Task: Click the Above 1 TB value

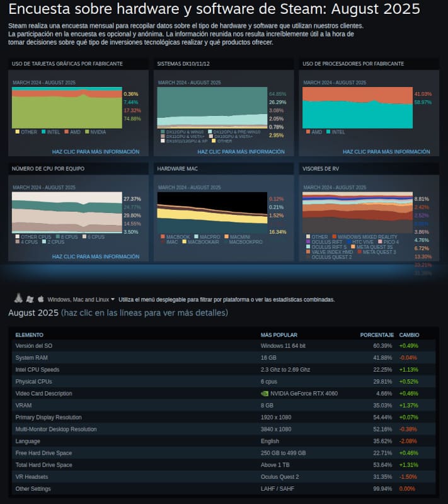Action: (275, 465)
